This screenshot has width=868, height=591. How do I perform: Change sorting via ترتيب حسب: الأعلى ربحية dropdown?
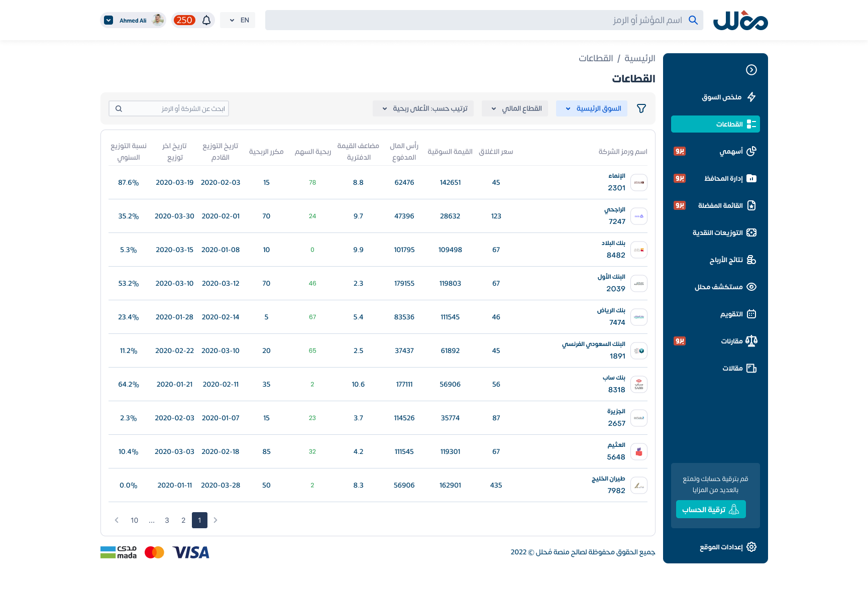tap(423, 108)
